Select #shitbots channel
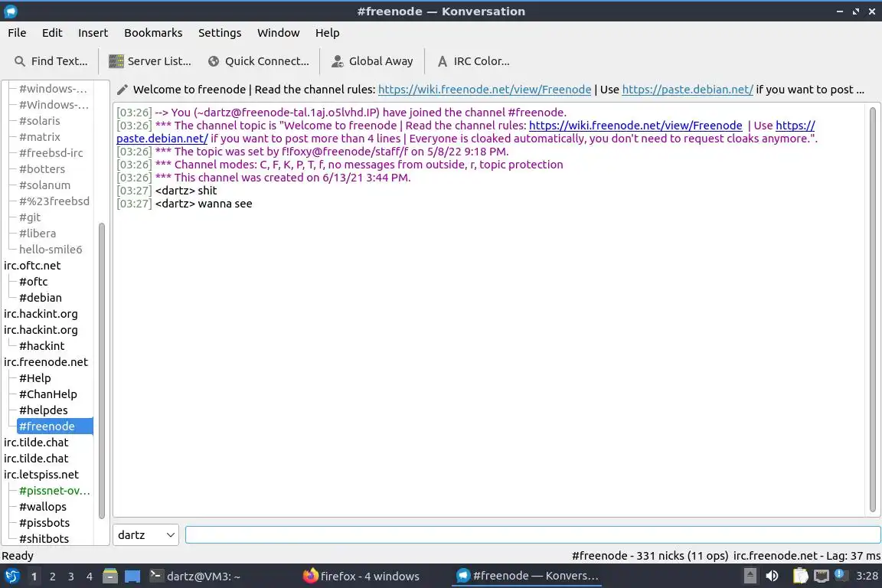The height and width of the screenshot is (588, 882). [x=44, y=538]
